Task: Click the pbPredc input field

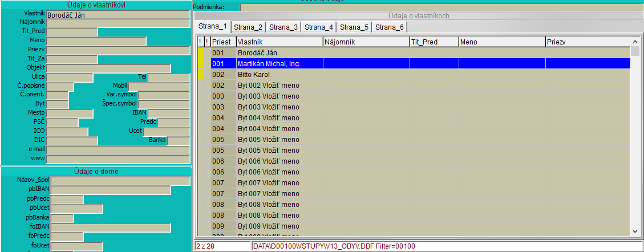Action: pyautogui.click(x=67, y=200)
